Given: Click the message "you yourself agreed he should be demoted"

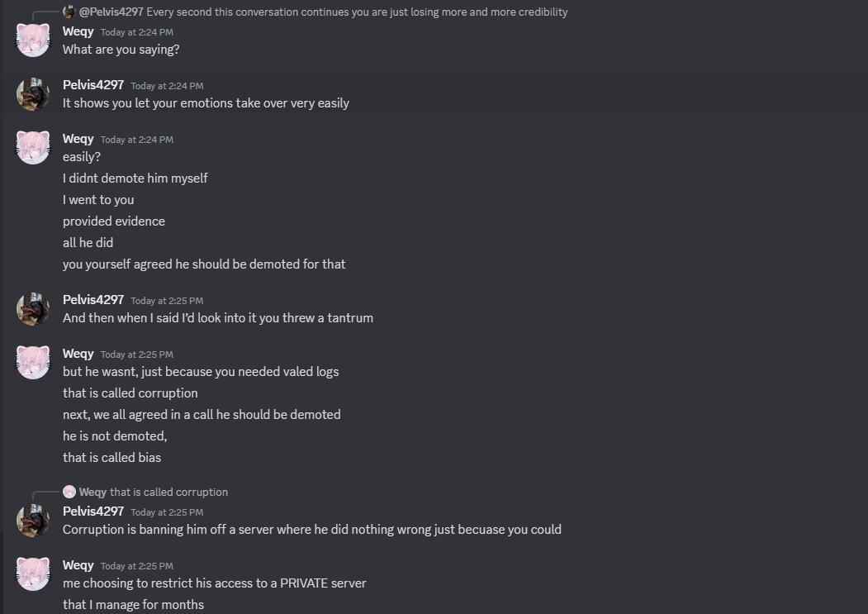Looking at the screenshot, I should (204, 264).
